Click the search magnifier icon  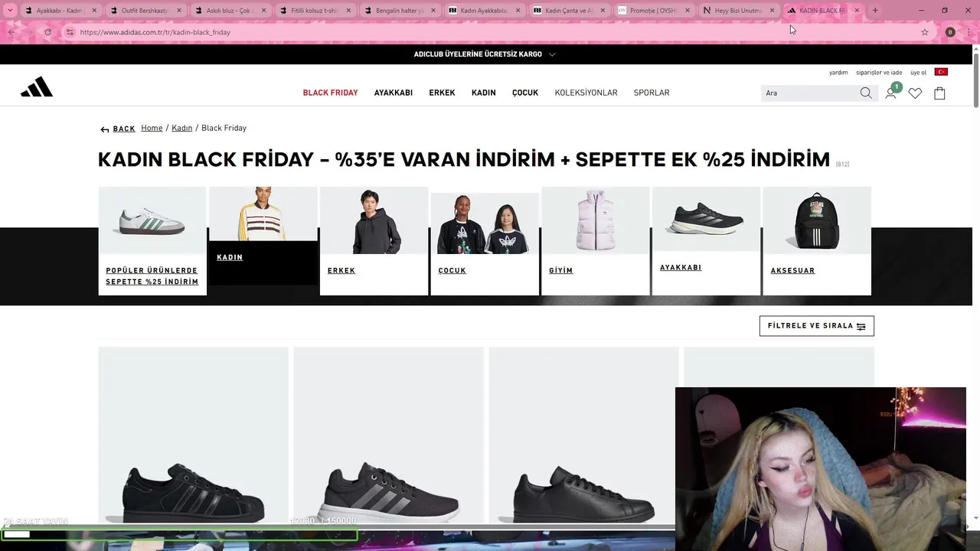pyautogui.click(x=866, y=93)
